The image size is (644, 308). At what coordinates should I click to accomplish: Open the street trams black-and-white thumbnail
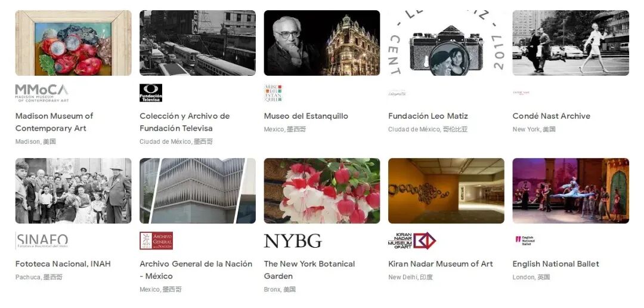[197, 43]
